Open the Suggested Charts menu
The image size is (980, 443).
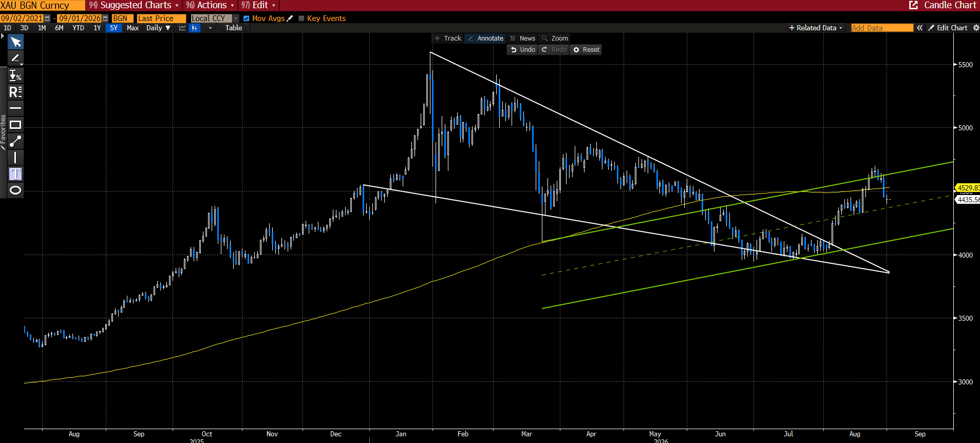click(134, 5)
